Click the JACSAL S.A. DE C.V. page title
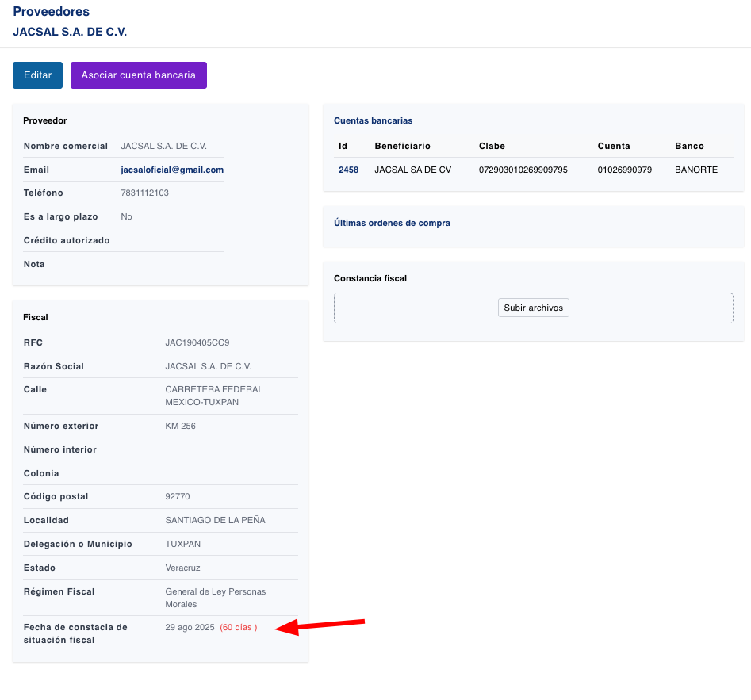Viewport: 751px width, 700px height. 70,32
